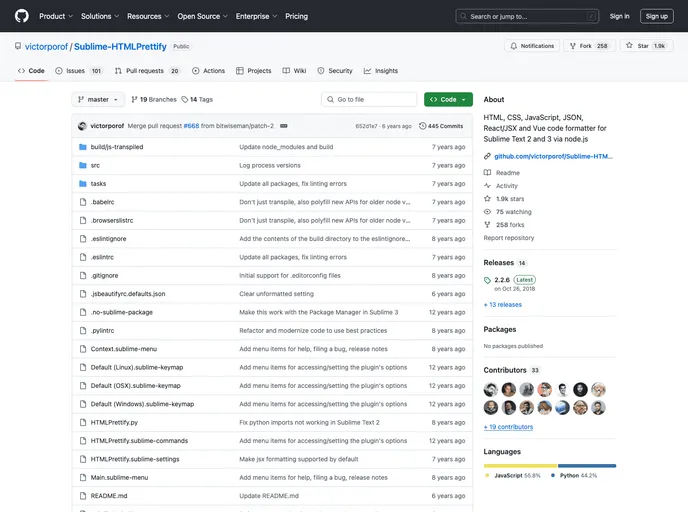
Task: Expand the Solutions menu
Action: [100, 16]
